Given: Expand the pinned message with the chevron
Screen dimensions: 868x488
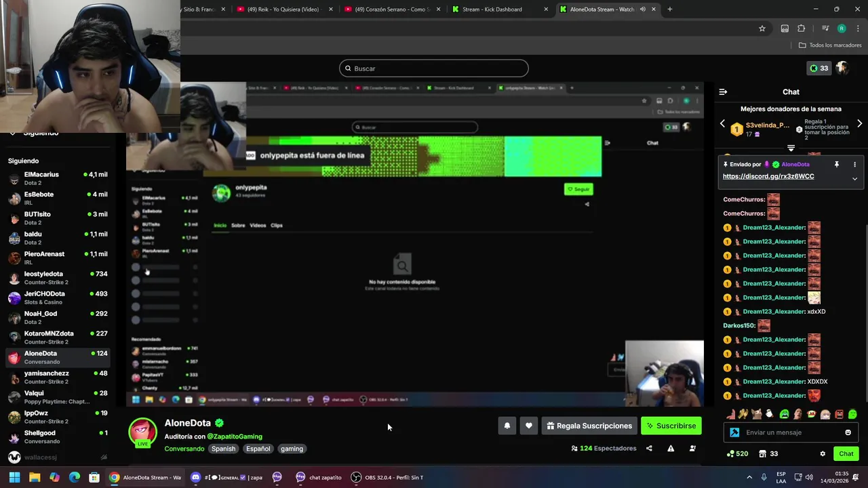Looking at the screenshot, I should [x=854, y=179].
